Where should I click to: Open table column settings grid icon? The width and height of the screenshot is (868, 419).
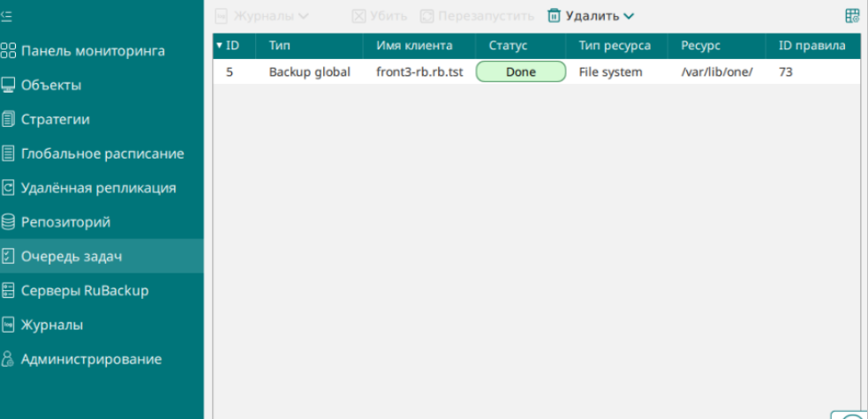tap(852, 16)
